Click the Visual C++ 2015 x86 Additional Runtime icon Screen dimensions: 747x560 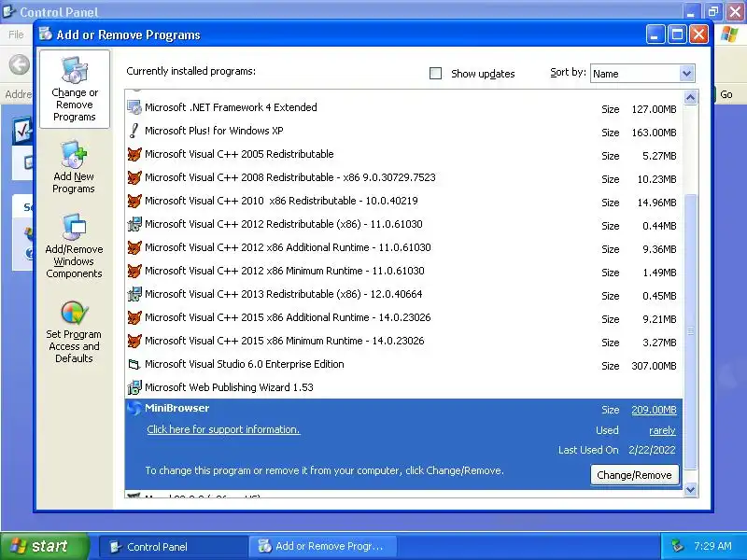[x=134, y=317]
